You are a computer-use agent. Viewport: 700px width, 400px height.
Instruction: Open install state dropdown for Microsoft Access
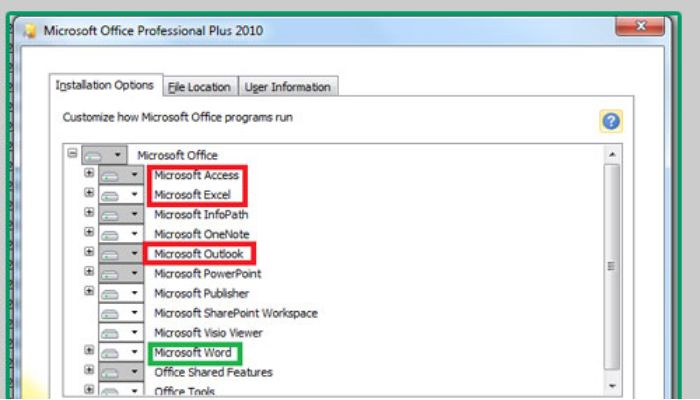pyautogui.click(x=121, y=175)
